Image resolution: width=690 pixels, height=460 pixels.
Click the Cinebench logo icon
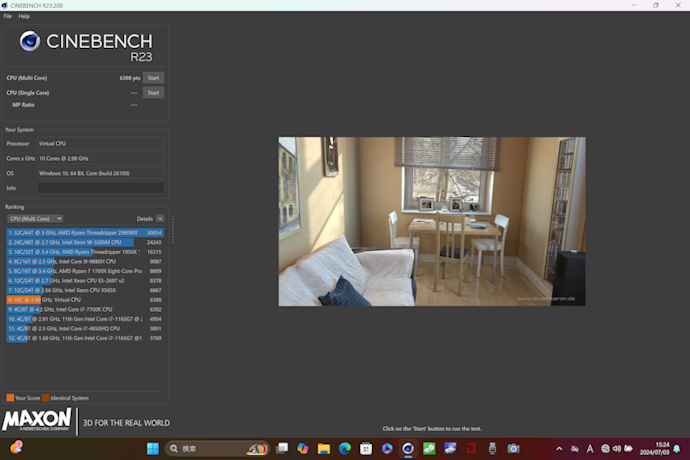(30, 41)
